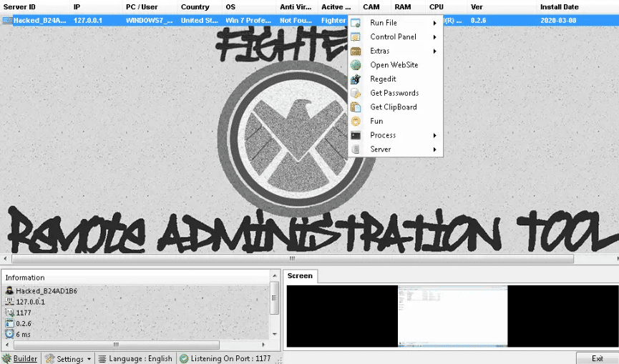619x364 pixels.
Task: Click the Ver column header
Action: click(x=502, y=7)
